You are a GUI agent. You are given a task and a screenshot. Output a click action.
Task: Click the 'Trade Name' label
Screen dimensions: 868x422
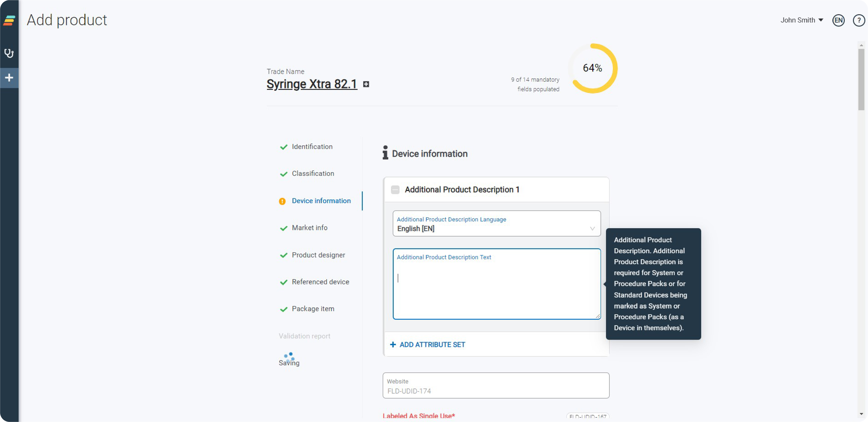pos(285,71)
